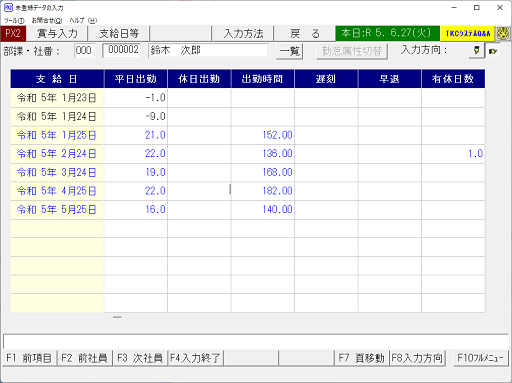Click F3 次社員 function key
Screen dimensions: 512x383
[140, 358]
